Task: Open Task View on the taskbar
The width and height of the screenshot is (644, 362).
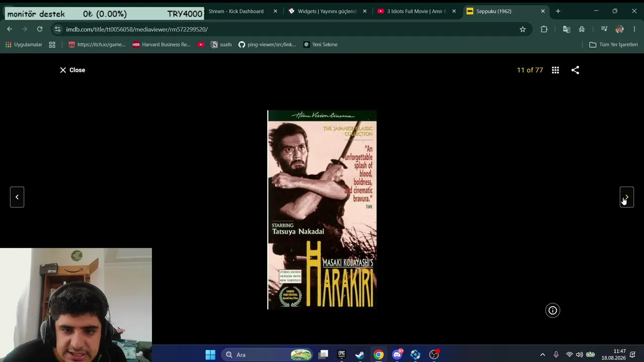Action: [324, 355]
